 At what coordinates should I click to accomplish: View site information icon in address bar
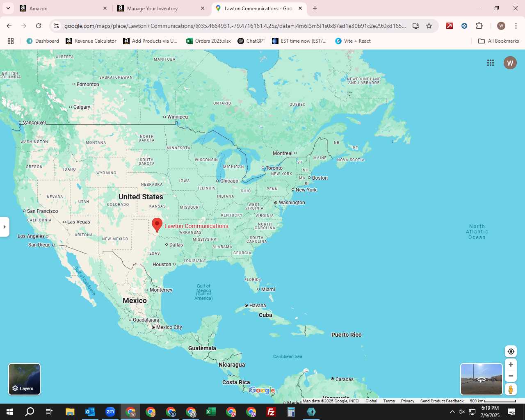click(x=56, y=26)
